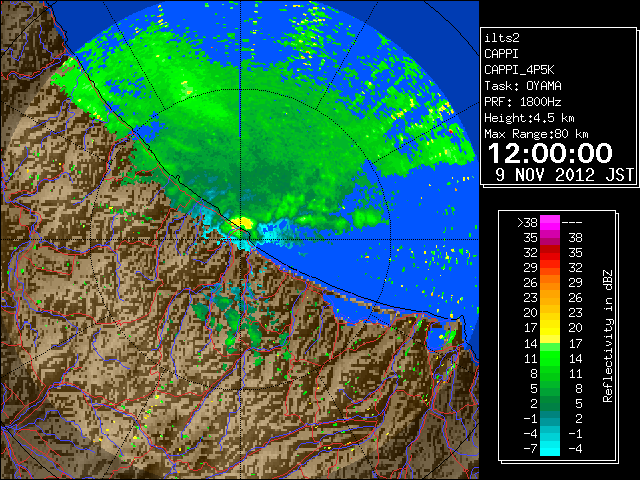
Task: Click the 'ilts2' label in info box
Action: click(x=502, y=38)
